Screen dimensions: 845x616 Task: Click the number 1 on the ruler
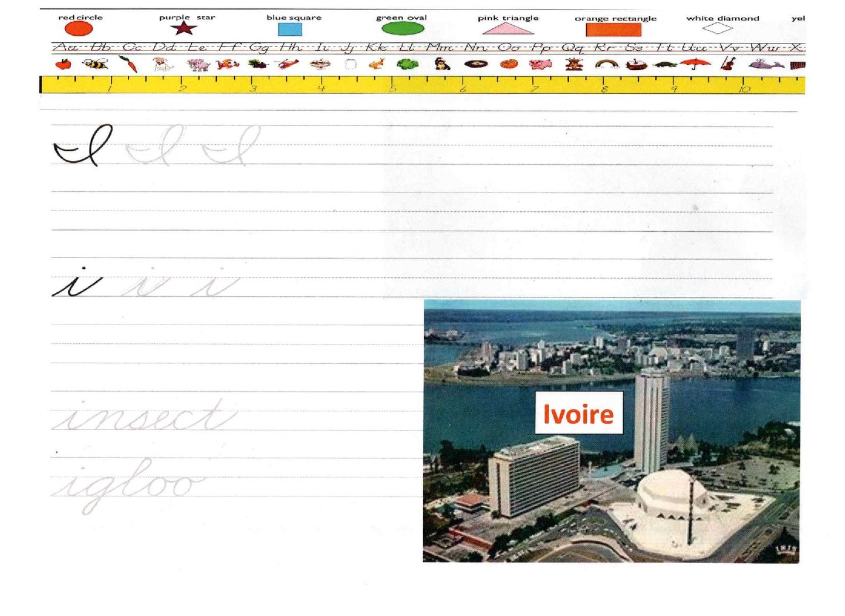click(110, 89)
